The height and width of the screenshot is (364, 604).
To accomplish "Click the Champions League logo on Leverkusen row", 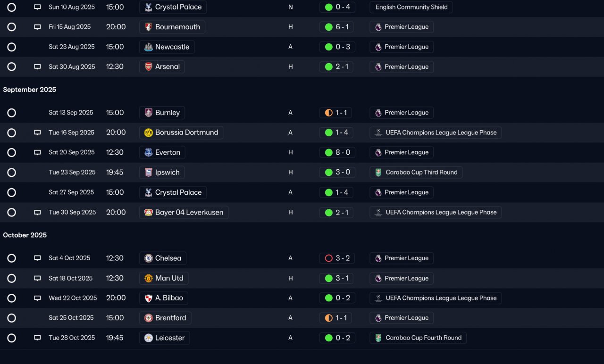I will 378,213.
